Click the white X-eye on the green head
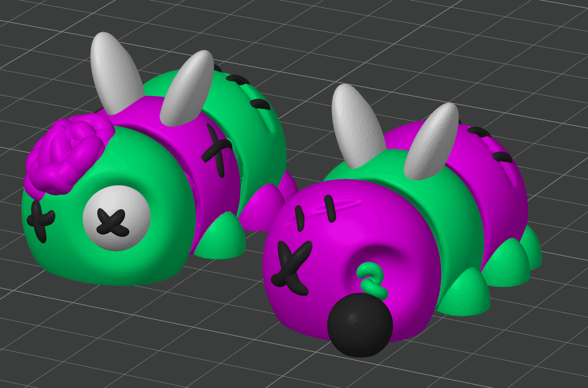Viewport: 588px width, 388px height. 116,218
